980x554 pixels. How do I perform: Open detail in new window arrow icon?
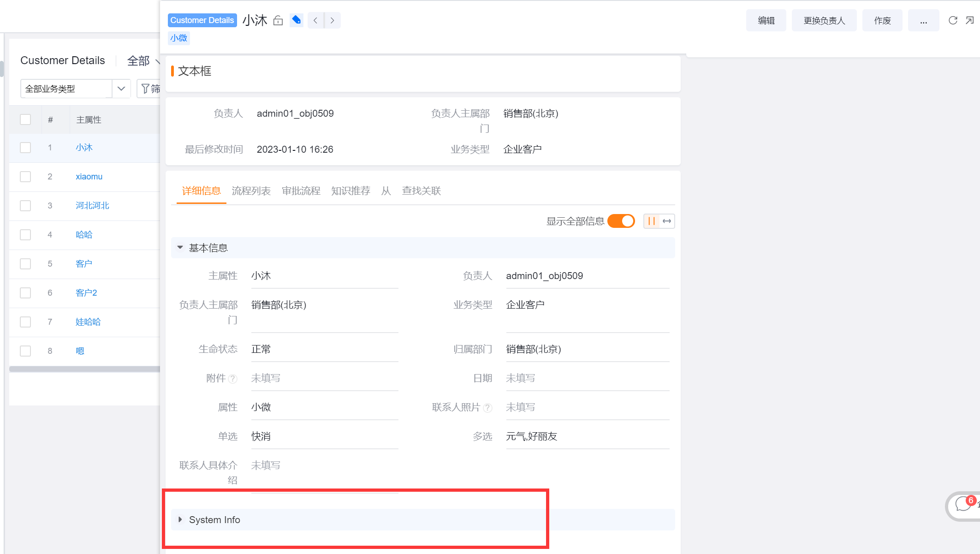(x=969, y=20)
